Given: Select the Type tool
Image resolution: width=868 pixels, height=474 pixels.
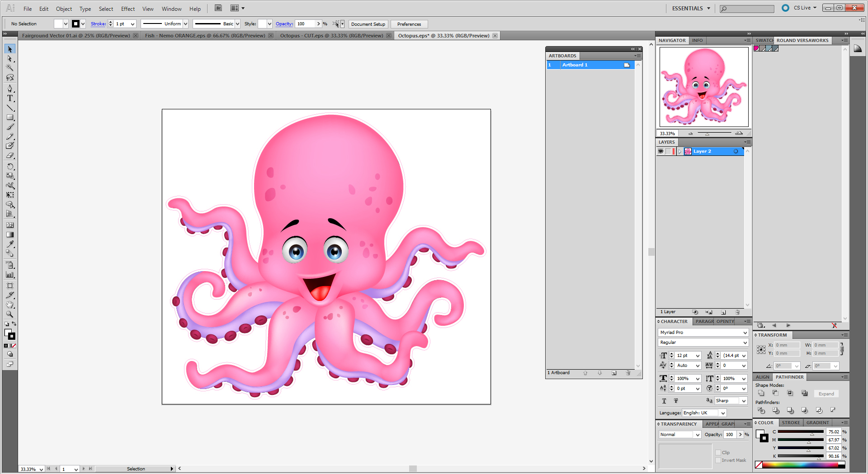Looking at the screenshot, I should click(x=10, y=98).
